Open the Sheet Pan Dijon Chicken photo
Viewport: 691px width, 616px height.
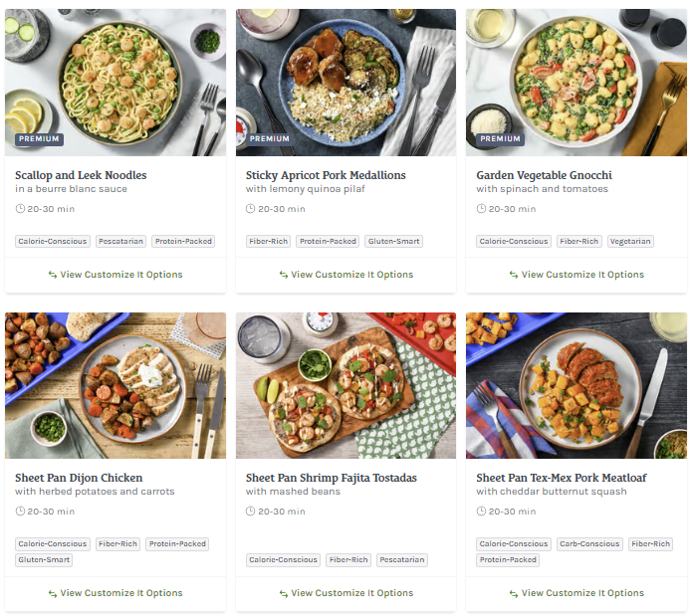(115, 385)
